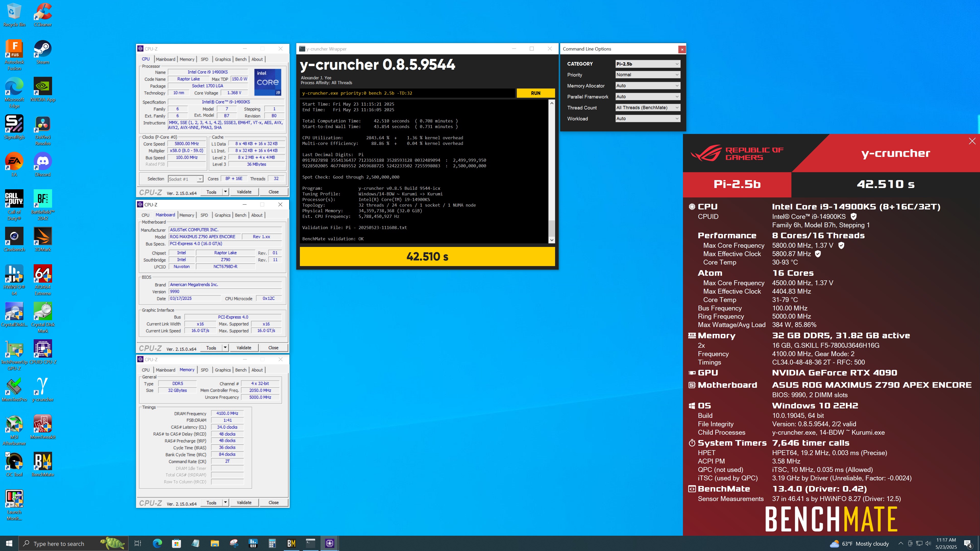980x551 pixels.
Task: Open Cinebench desktop icon
Action: tap(14, 240)
